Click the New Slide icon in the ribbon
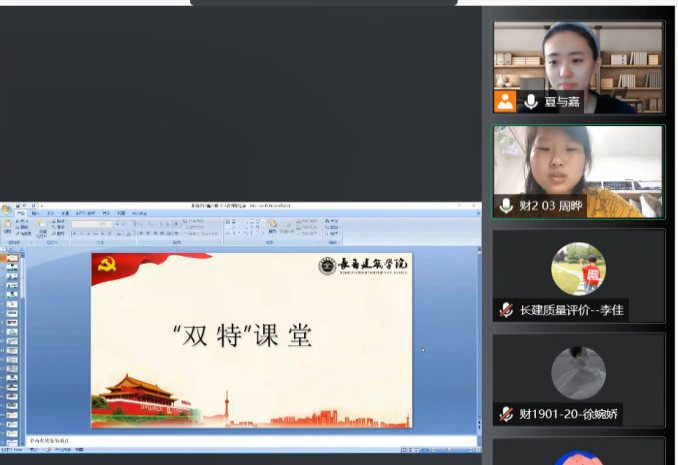This screenshot has height=465, width=678. tap(42, 227)
